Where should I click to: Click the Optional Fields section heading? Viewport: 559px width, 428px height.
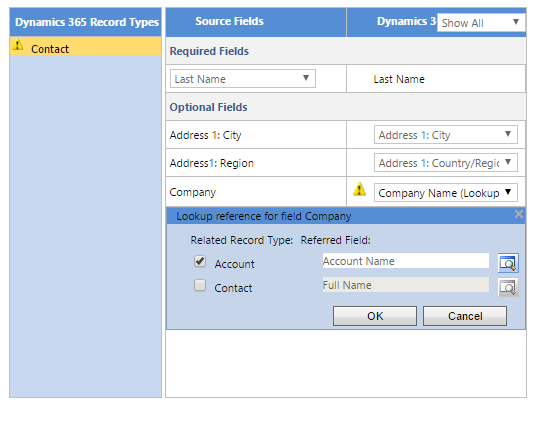(208, 107)
